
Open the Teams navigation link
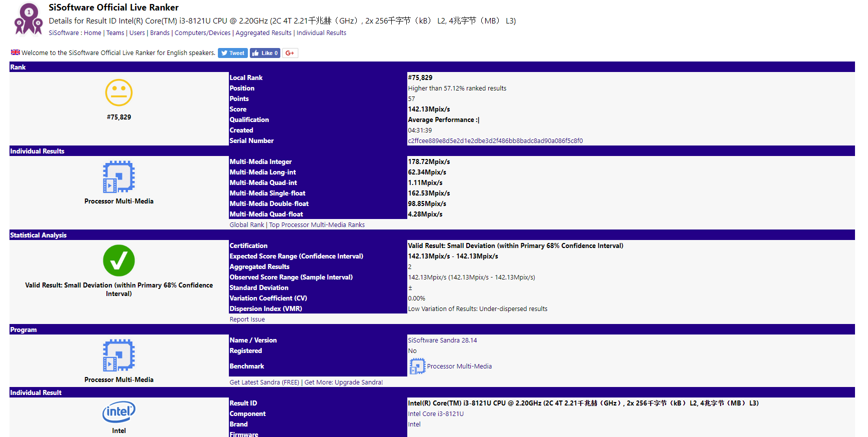pyautogui.click(x=115, y=33)
